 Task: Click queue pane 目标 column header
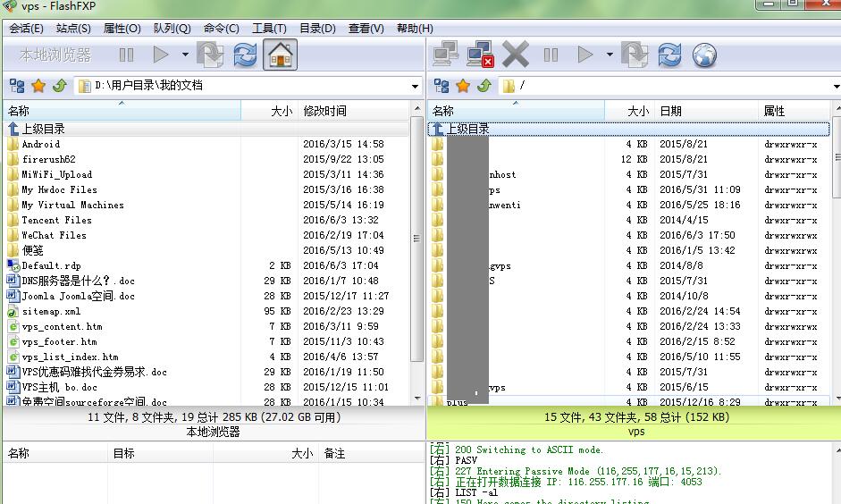point(160,454)
